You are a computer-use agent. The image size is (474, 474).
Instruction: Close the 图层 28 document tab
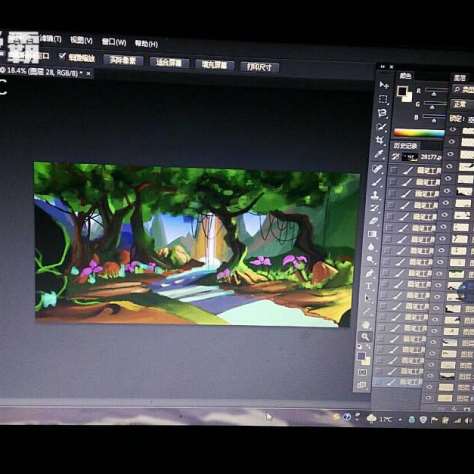click(88, 74)
